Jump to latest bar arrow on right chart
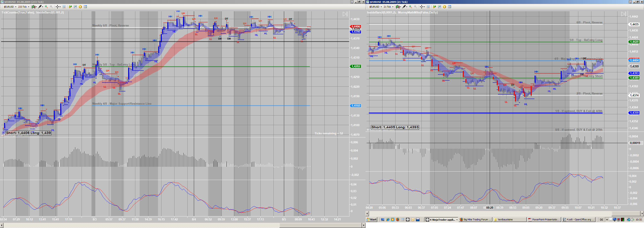This screenshot has height=228, width=644. click(x=624, y=14)
